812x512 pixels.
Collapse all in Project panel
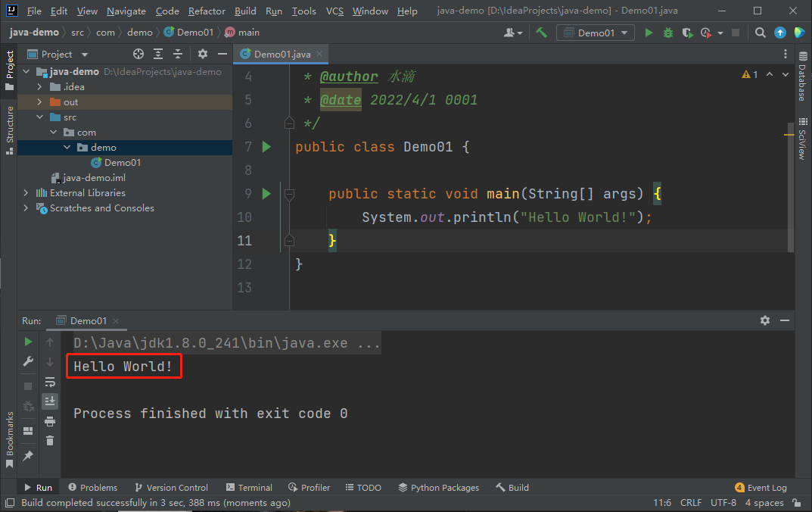pyautogui.click(x=178, y=54)
